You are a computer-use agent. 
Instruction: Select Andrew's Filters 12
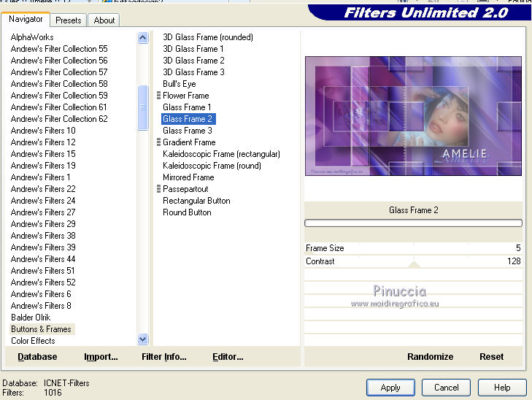pyautogui.click(x=43, y=142)
